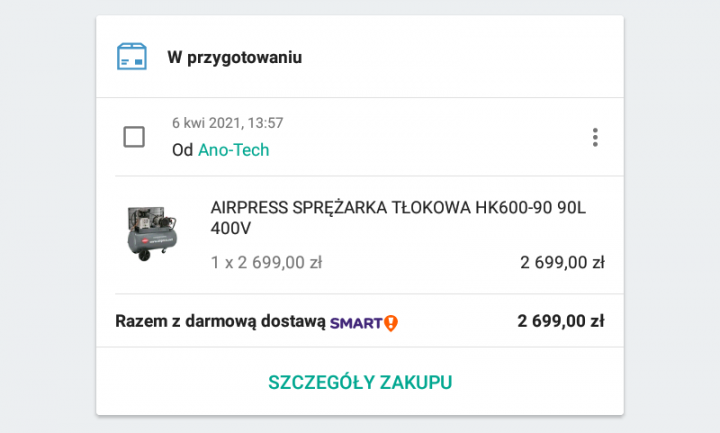
Task: Click the '1 x 2 699,00 zł' quantity text
Action: click(266, 263)
